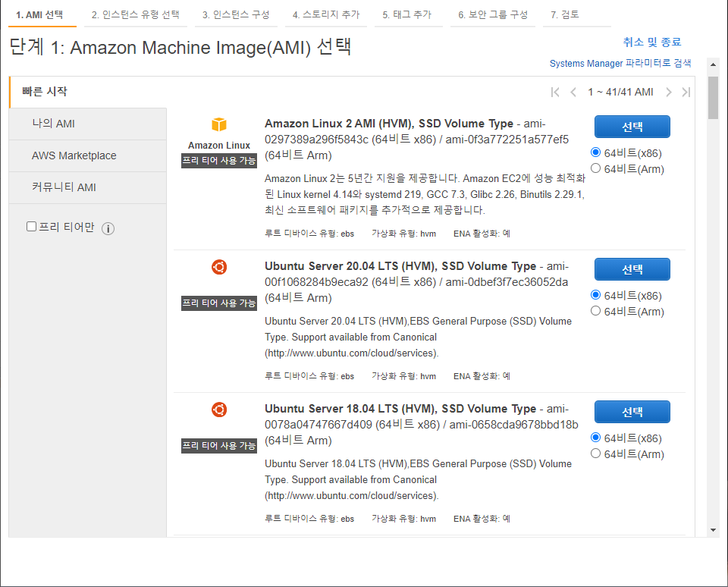Click the 1 ~ 41/41 AMI counter
The width and height of the screenshot is (728, 587).
point(620,92)
